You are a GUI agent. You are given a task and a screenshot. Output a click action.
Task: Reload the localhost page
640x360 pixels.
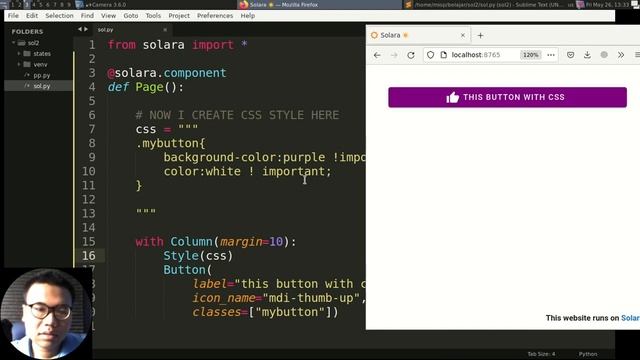pos(411,55)
